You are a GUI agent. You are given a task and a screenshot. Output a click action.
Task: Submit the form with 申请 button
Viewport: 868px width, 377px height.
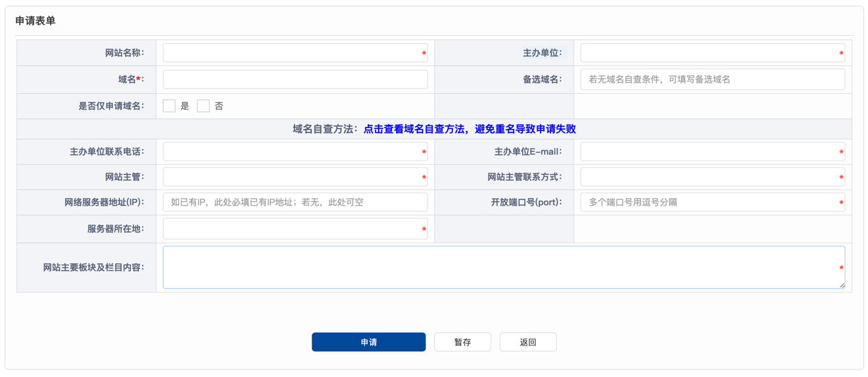click(369, 342)
